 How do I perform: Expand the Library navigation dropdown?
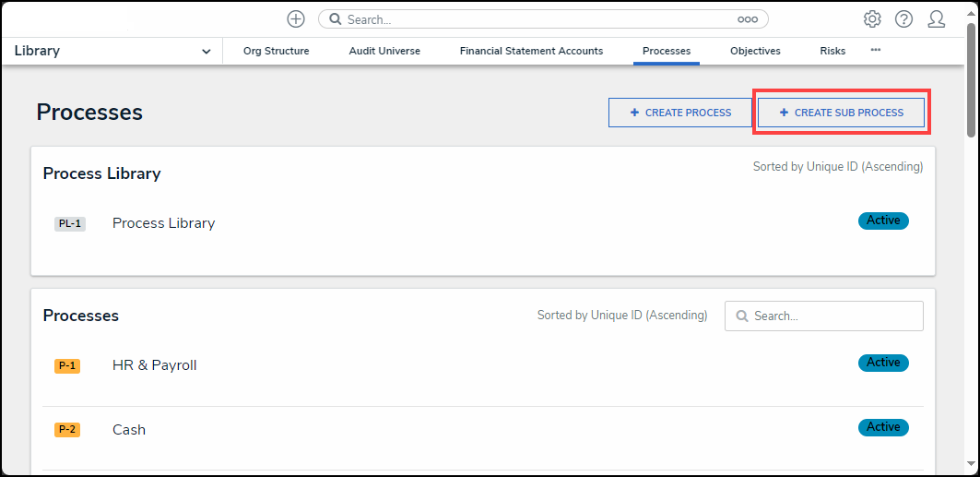pos(206,52)
